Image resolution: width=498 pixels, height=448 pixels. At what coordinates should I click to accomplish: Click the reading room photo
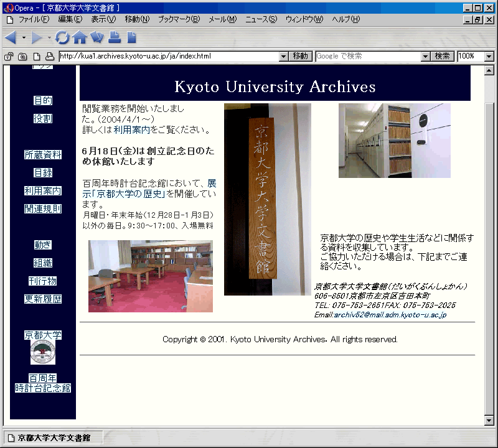(151, 276)
